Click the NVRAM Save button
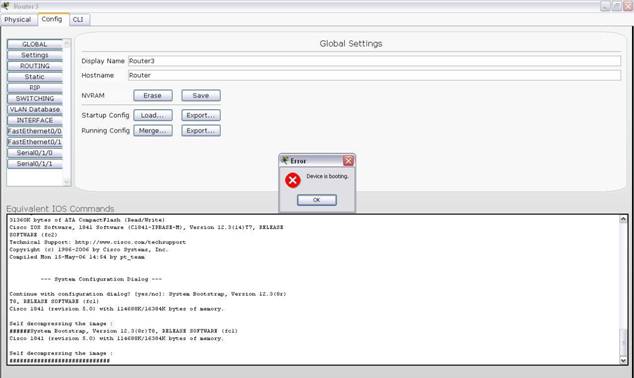The width and height of the screenshot is (634, 378). tap(201, 95)
